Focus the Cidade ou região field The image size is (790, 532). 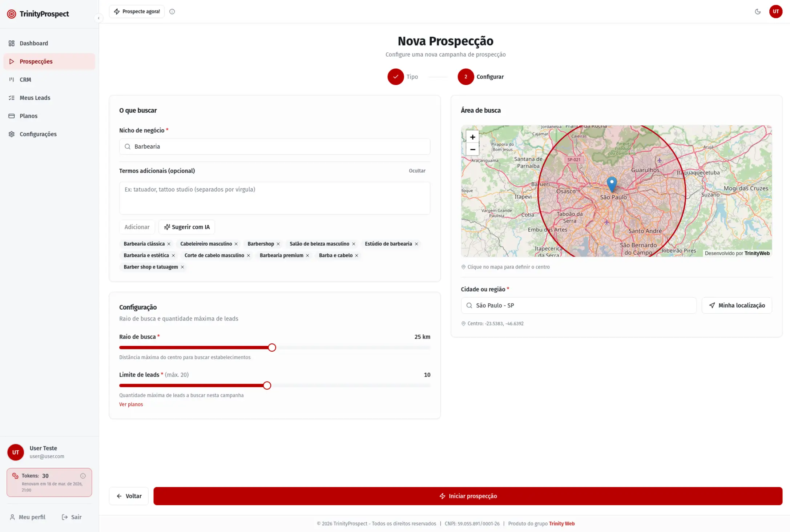[x=581, y=306]
